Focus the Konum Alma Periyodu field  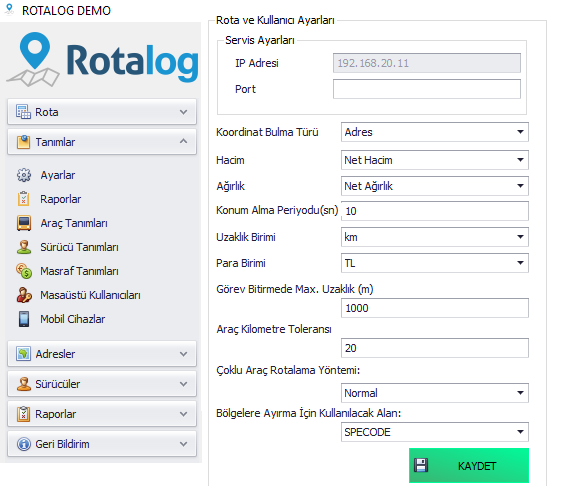pyautogui.click(x=434, y=211)
